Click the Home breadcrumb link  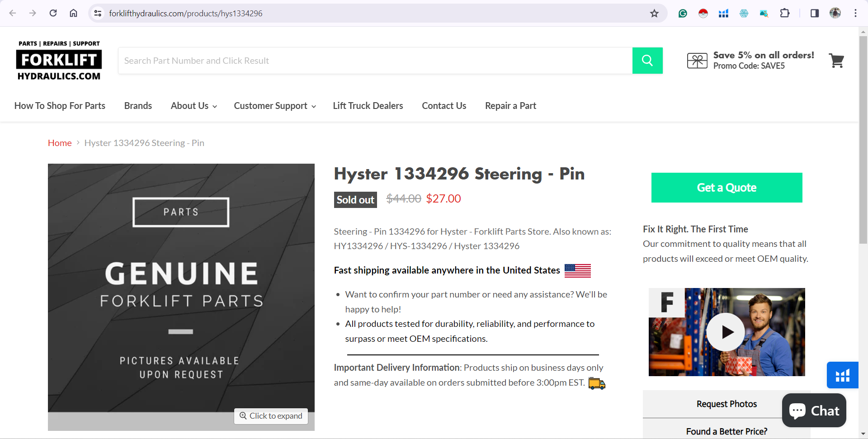click(x=60, y=143)
